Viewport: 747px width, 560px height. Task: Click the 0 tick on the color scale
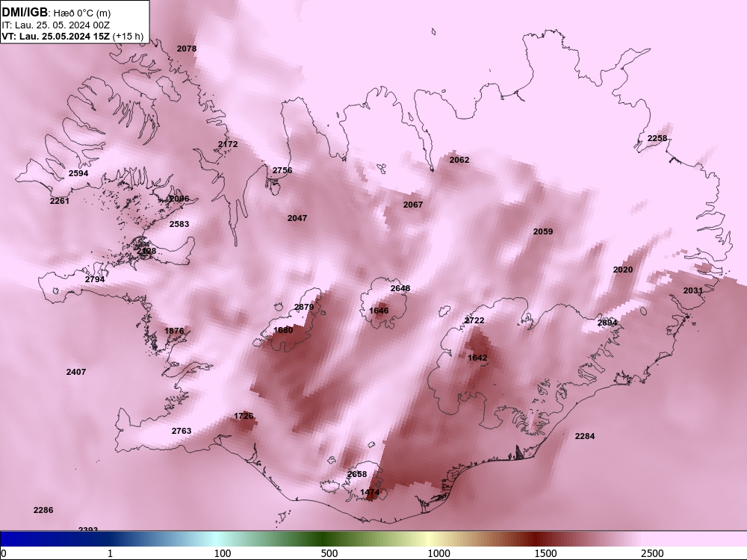click(4, 553)
